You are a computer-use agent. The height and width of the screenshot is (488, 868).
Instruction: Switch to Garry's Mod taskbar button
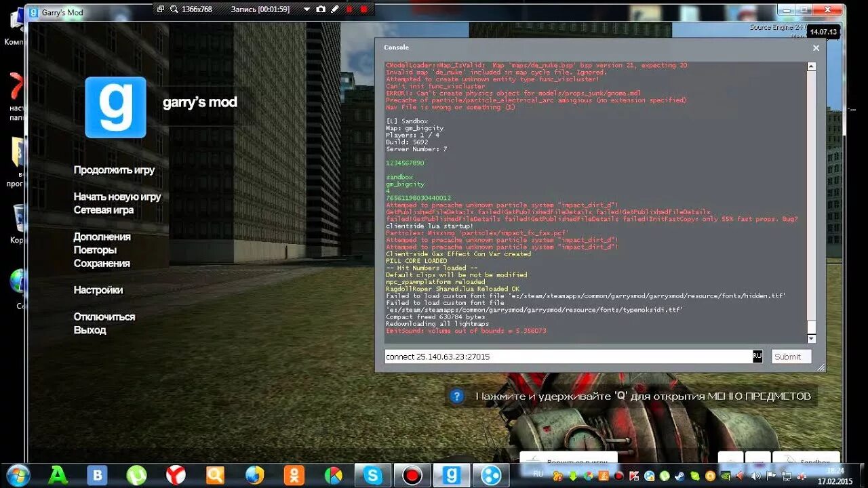click(451, 476)
